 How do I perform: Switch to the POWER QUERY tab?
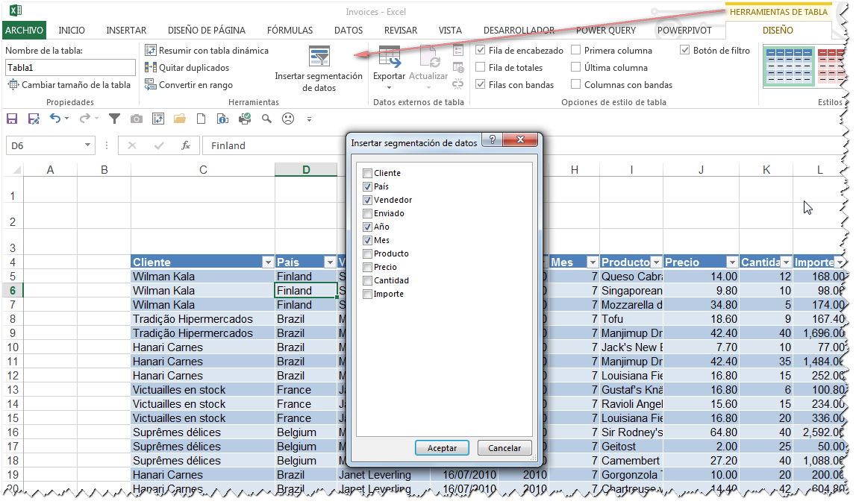tap(606, 31)
